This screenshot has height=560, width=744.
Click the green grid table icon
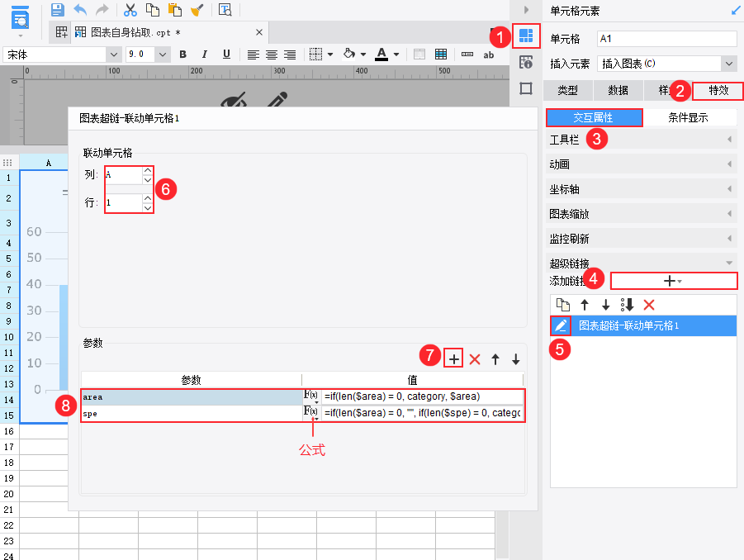[441, 55]
